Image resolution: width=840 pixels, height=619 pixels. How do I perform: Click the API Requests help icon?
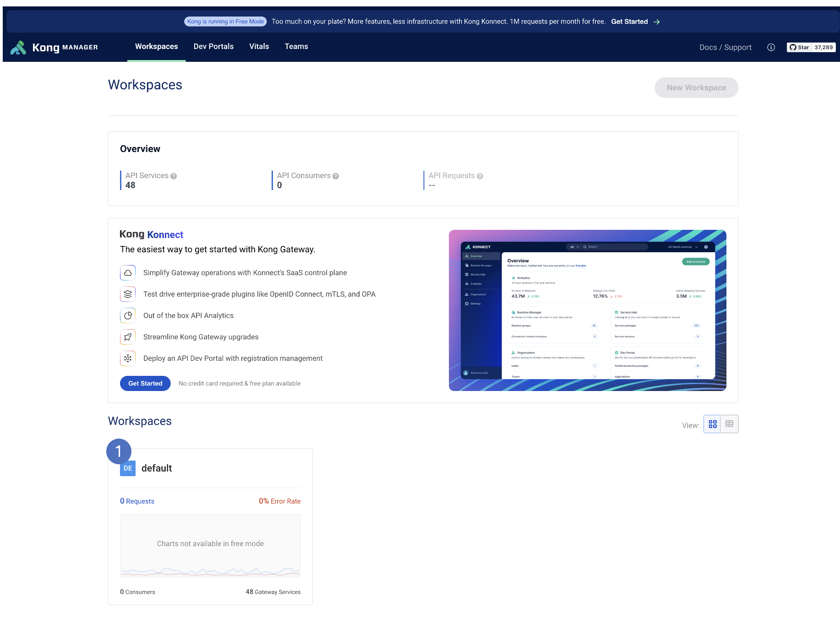[480, 176]
